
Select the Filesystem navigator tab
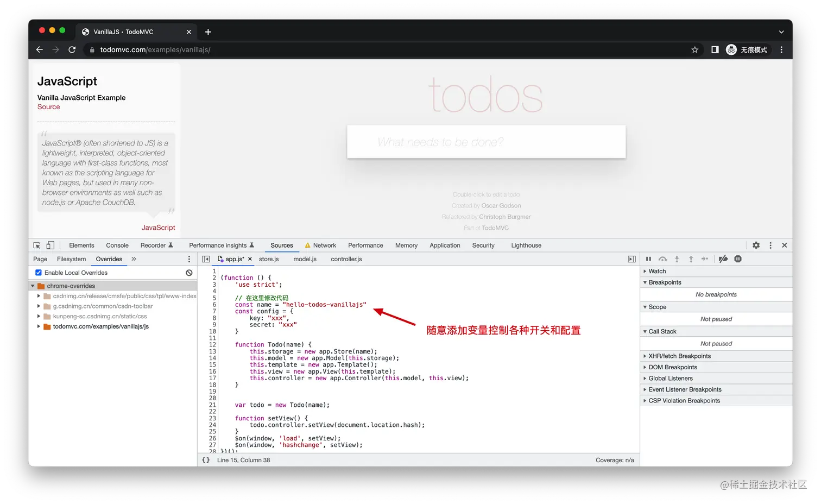pos(71,259)
